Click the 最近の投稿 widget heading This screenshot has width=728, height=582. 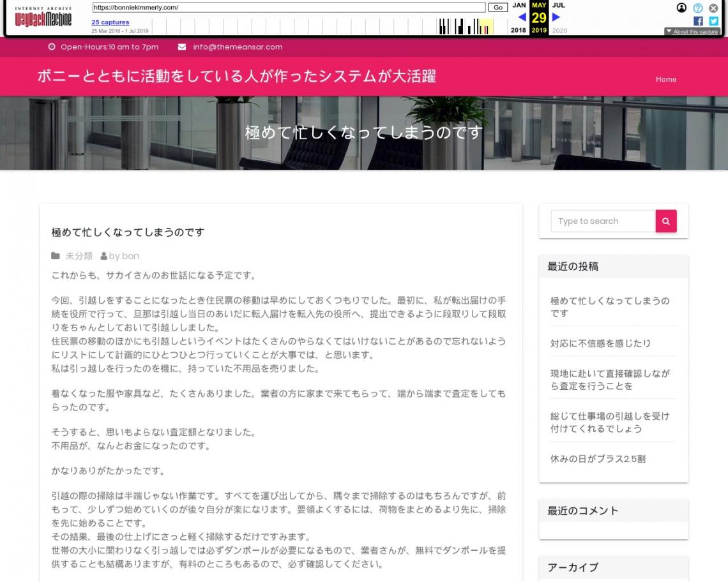click(573, 266)
